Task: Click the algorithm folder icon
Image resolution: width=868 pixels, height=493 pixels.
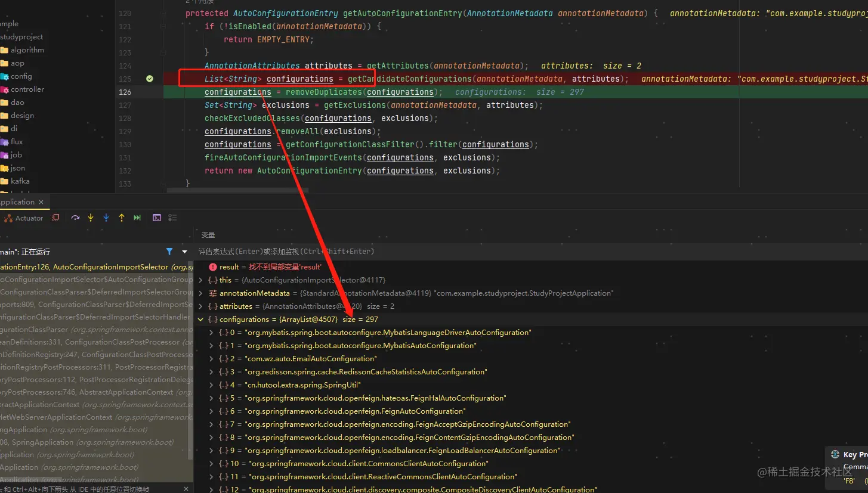Action: (4, 50)
